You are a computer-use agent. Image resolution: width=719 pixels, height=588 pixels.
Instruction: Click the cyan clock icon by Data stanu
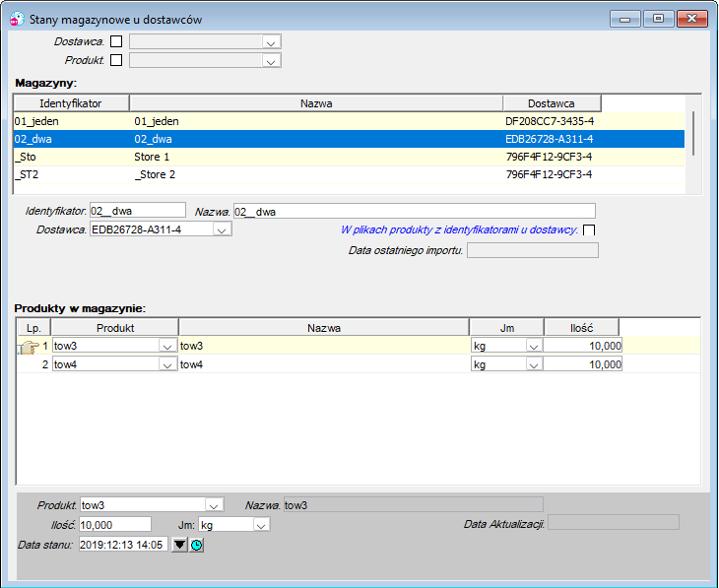click(197, 545)
